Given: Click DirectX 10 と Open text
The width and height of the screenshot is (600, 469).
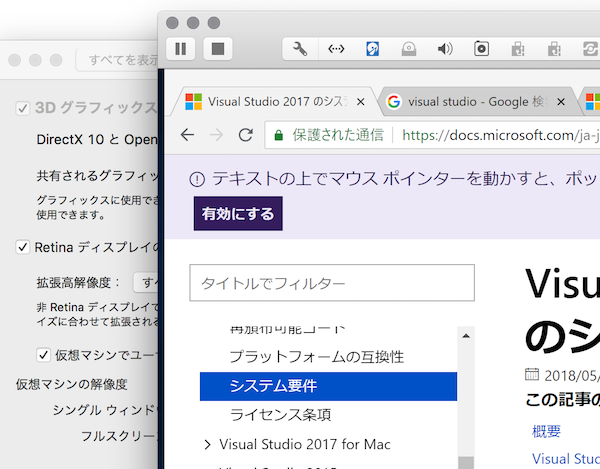Looking at the screenshot, I should coord(96,140).
